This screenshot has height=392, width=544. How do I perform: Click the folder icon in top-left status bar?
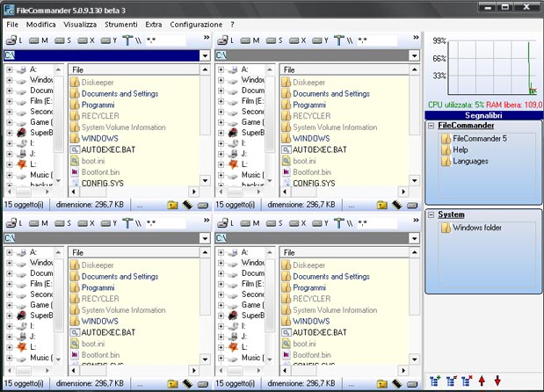coord(172,205)
